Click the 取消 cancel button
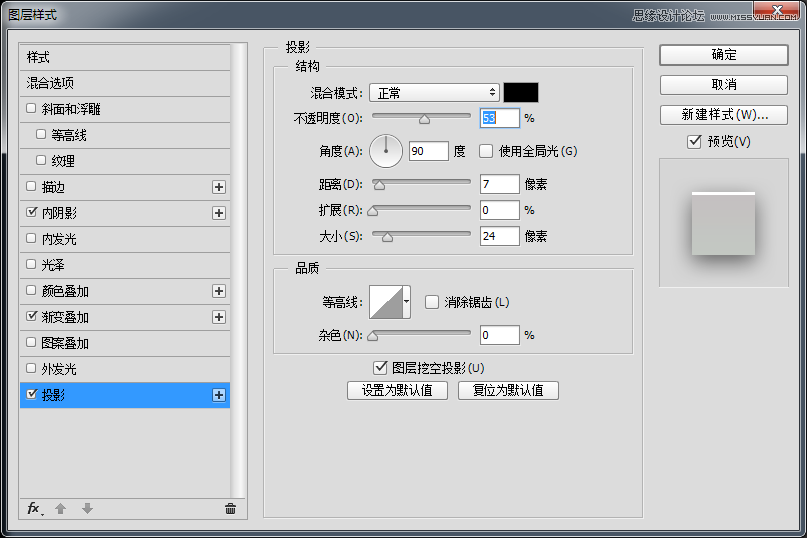Image resolution: width=807 pixels, height=538 pixels. pyautogui.click(x=724, y=84)
